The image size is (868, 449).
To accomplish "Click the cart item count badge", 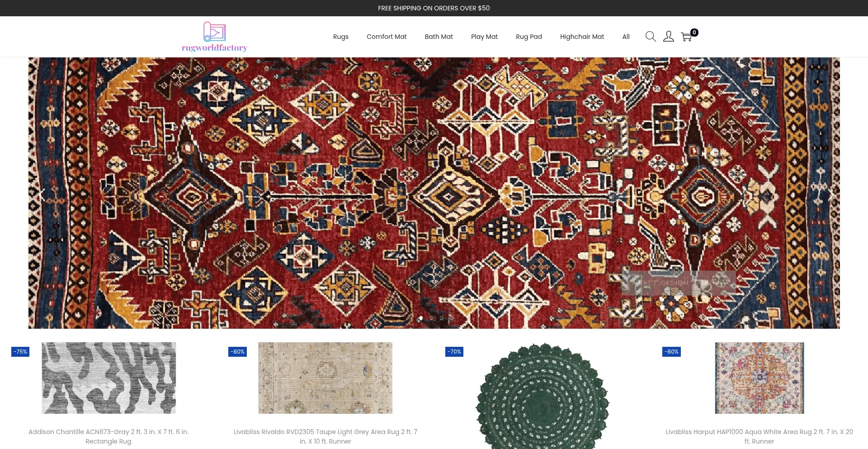I will pyautogui.click(x=694, y=33).
